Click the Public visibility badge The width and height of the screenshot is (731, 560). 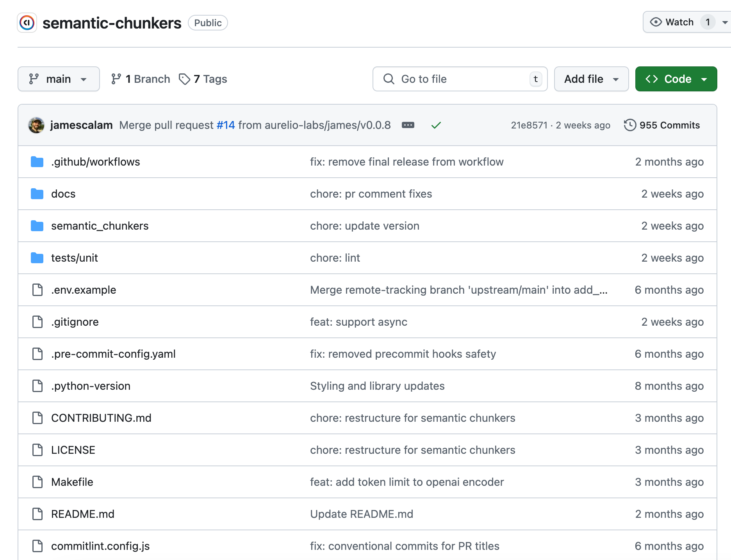coord(208,23)
